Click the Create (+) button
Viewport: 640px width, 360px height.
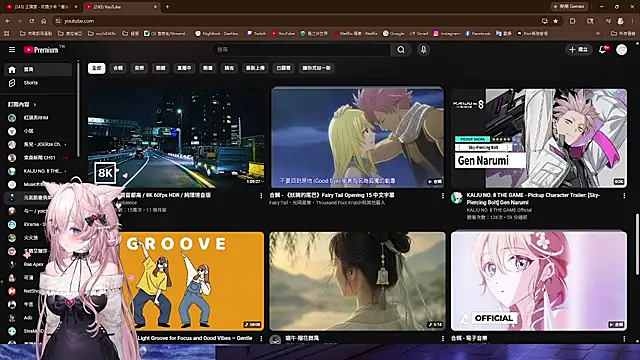click(x=579, y=49)
